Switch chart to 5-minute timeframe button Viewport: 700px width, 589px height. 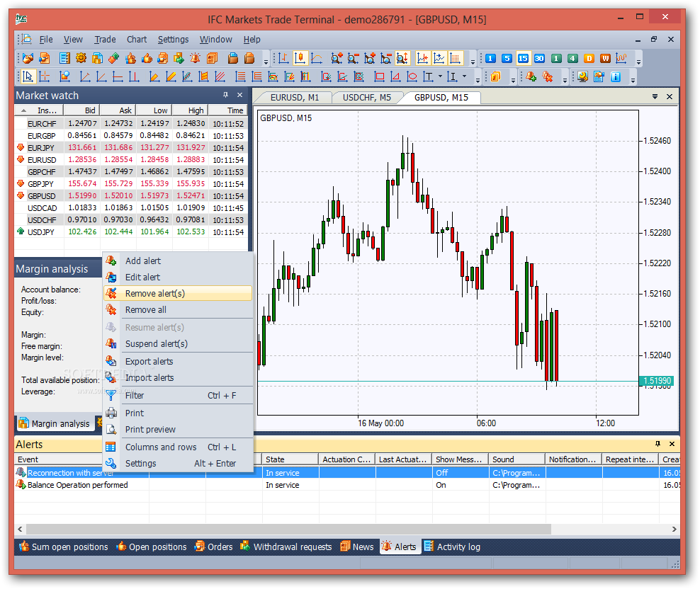[507, 59]
